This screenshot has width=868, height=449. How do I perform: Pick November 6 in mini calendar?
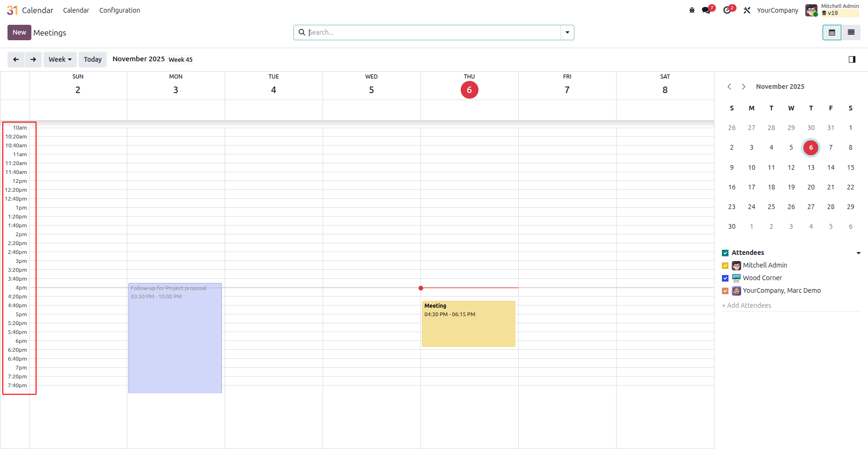(811, 148)
